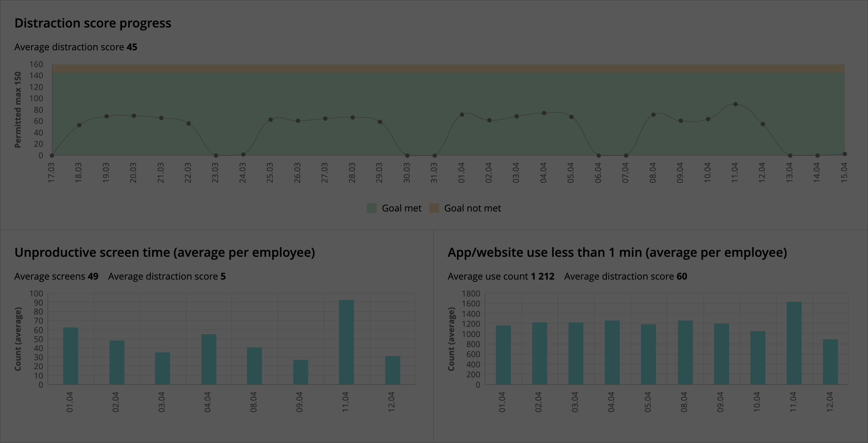Click the 09.04 bar in Unproductive screen time
The width and height of the screenshot is (868, 443).
click(300, 372)
